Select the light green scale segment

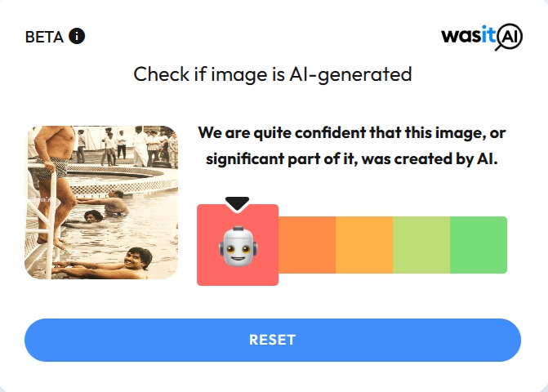click(x=421, y=245)
